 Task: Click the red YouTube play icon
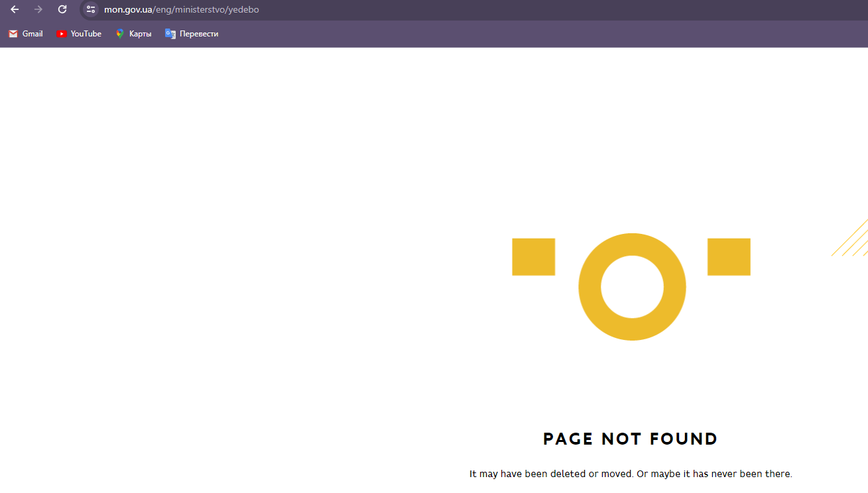(x=62, y=34)
